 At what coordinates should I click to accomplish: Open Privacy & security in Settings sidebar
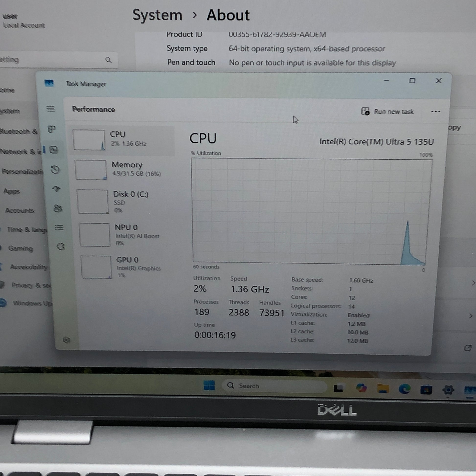click(x=31, y=285)
